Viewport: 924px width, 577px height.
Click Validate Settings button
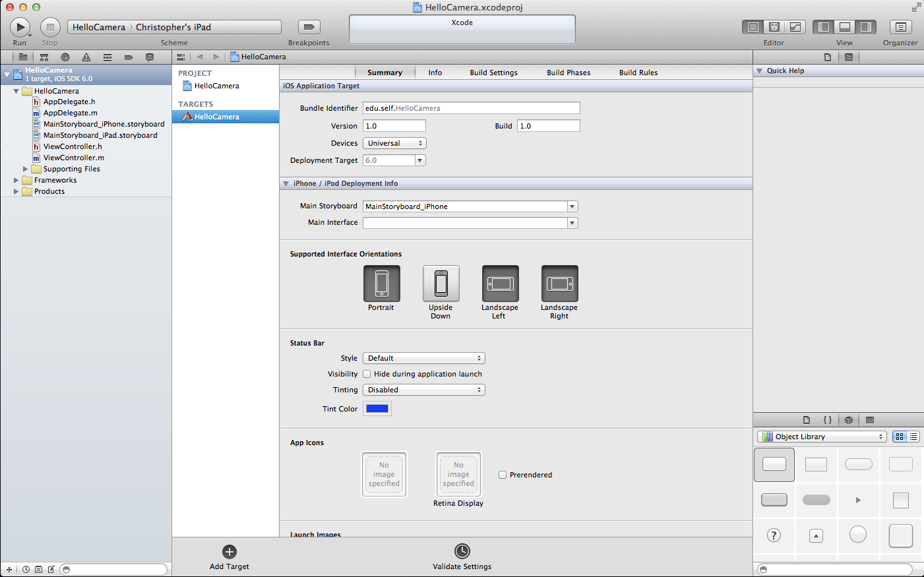tap(462, 557)
